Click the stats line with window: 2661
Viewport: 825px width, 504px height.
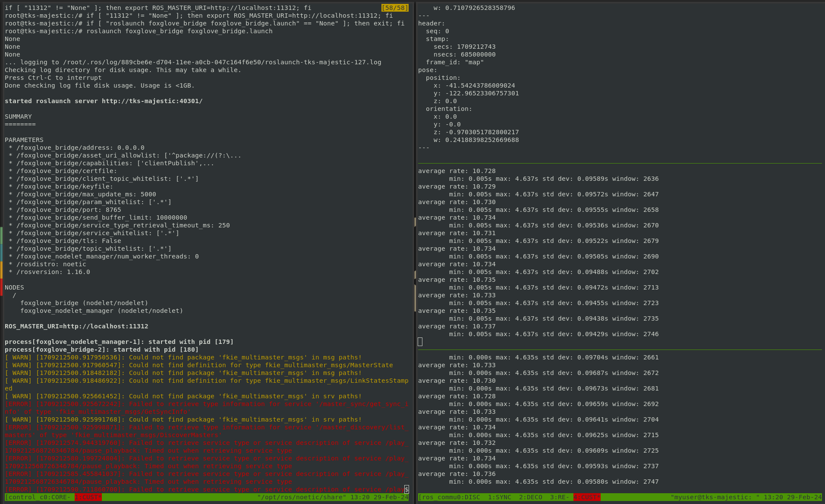[554, 357]
